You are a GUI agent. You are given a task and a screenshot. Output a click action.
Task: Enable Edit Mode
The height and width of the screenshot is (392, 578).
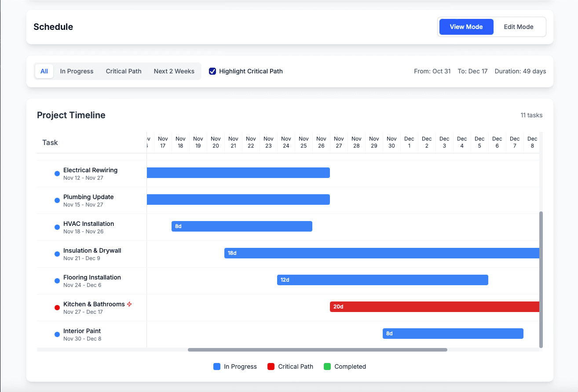518,26
